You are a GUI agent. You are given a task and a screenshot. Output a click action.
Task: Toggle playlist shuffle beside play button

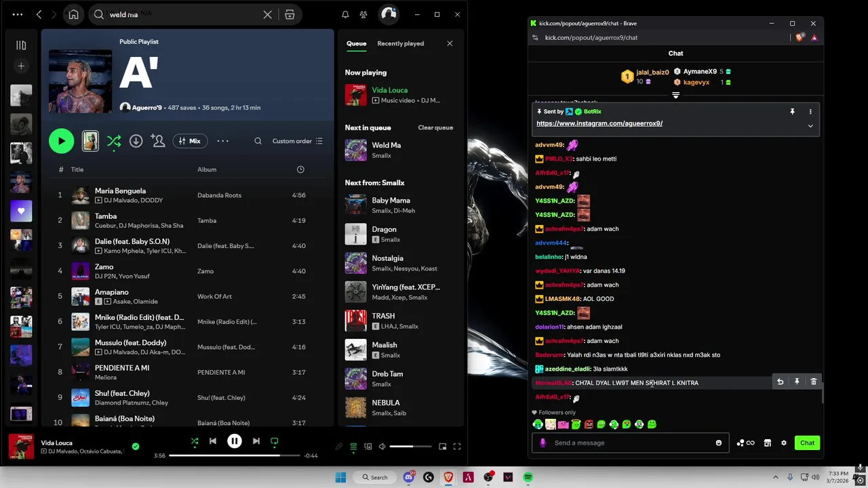tap(114, 141)
